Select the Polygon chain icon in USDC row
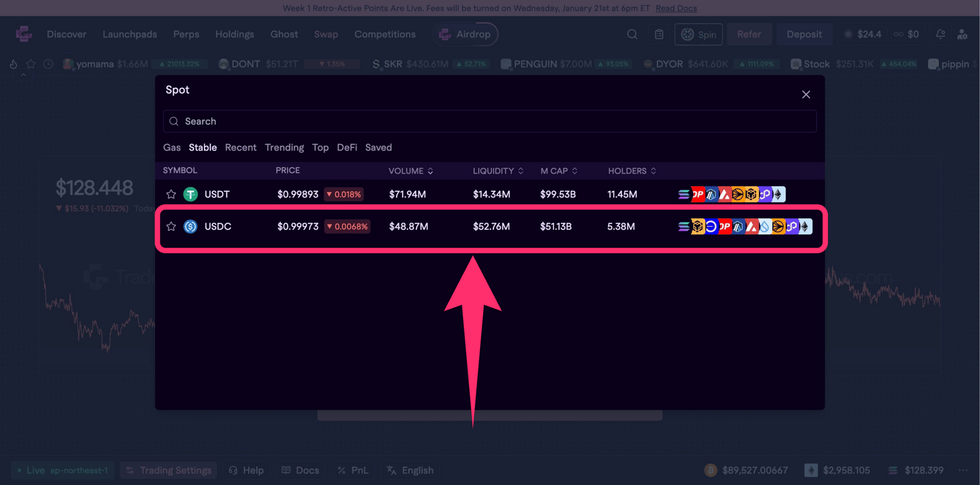 coord(792,226)
